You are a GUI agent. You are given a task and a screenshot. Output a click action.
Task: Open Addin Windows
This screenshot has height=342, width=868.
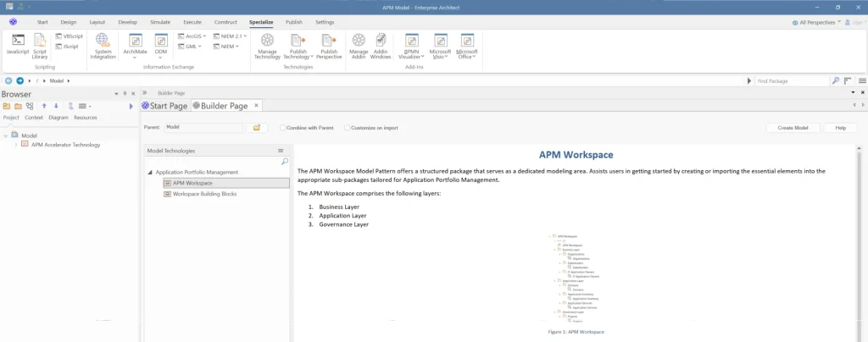tap(381, 46)
